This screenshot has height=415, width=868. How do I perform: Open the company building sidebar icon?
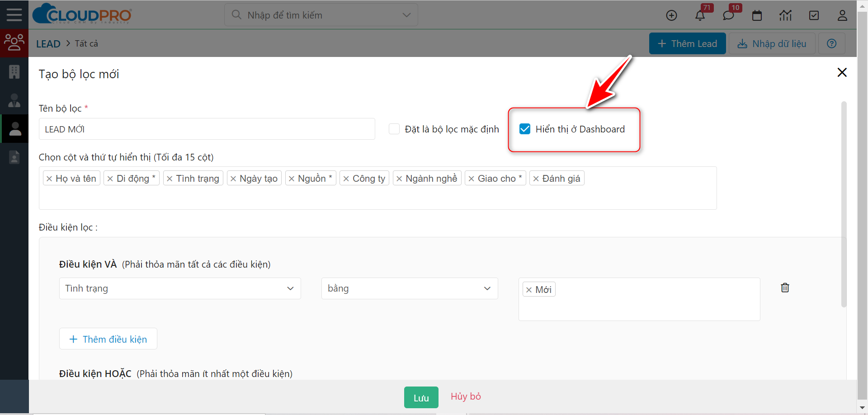14,71
